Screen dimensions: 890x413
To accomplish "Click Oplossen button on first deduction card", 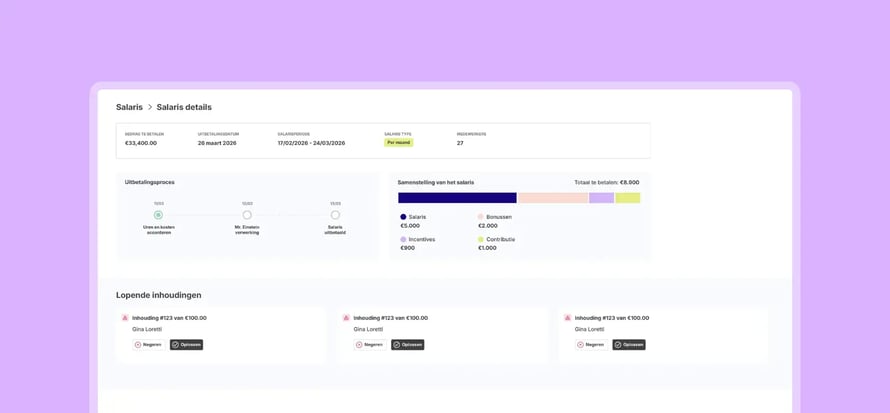I will pos(186,344).
